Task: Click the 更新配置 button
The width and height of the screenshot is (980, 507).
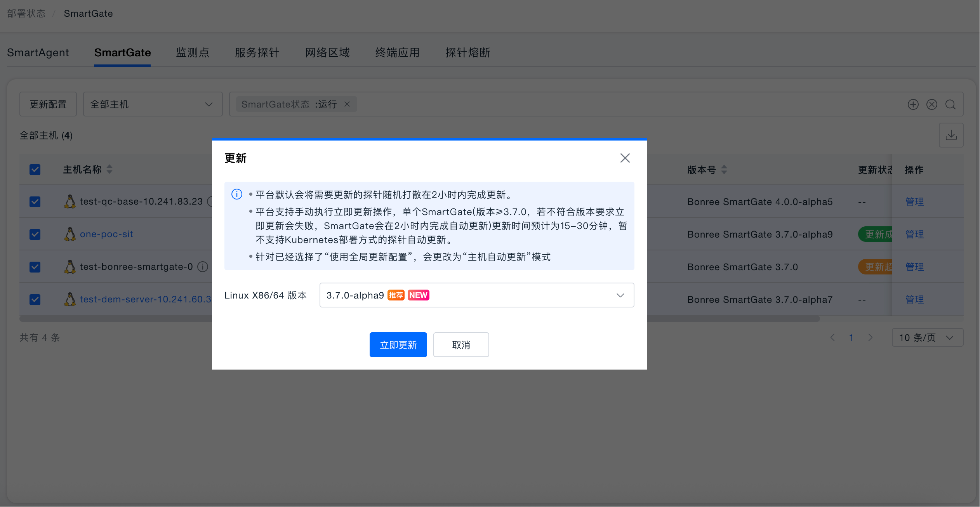Action: (48, 104)
